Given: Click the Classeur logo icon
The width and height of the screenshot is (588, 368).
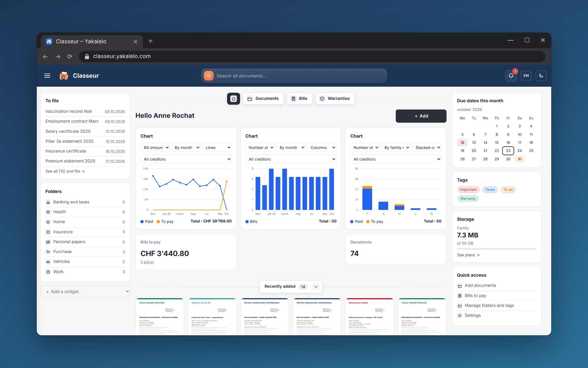Looking at the screenshot, I should 64,76.
